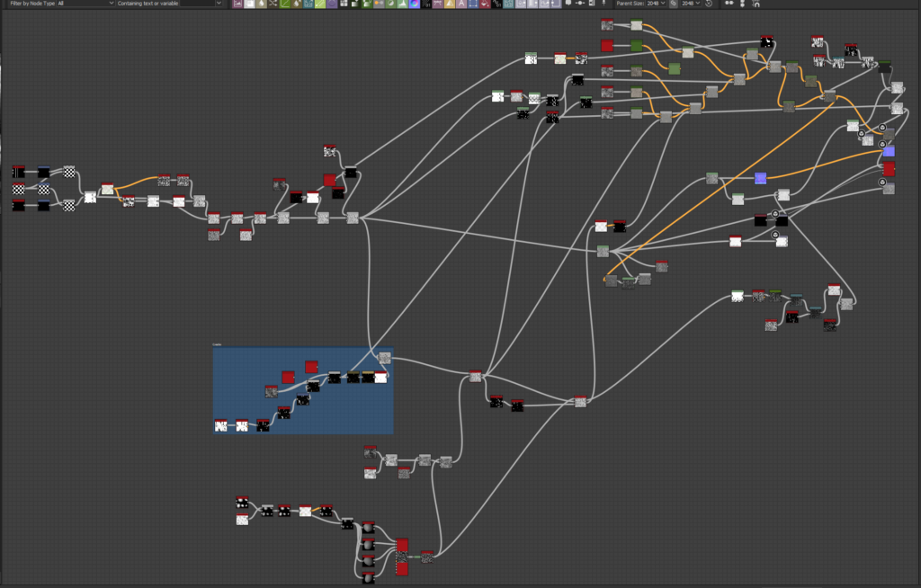Add a Gradient Map node from the toolbar
This screenshot has height=588, width=921.
point(367,4)
